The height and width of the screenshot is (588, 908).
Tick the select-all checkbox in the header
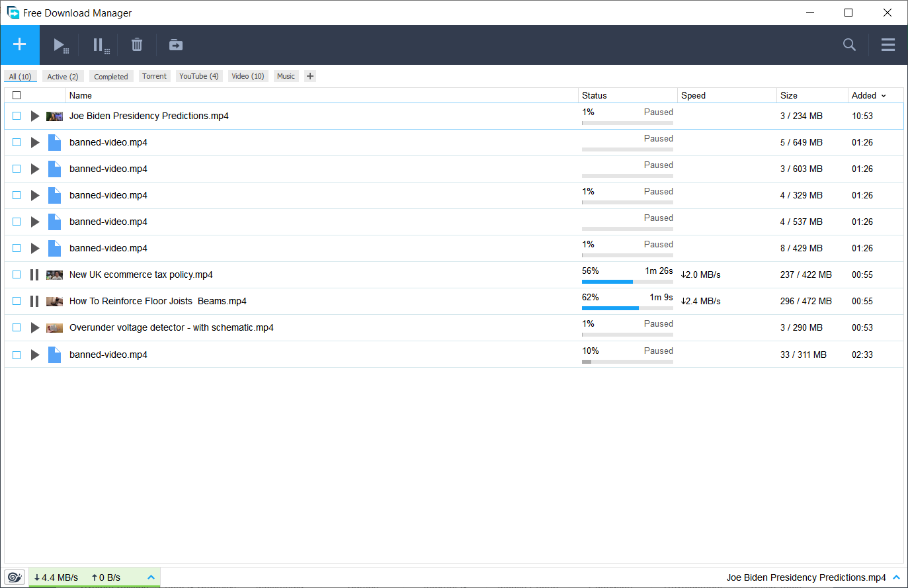click(17, 95)
